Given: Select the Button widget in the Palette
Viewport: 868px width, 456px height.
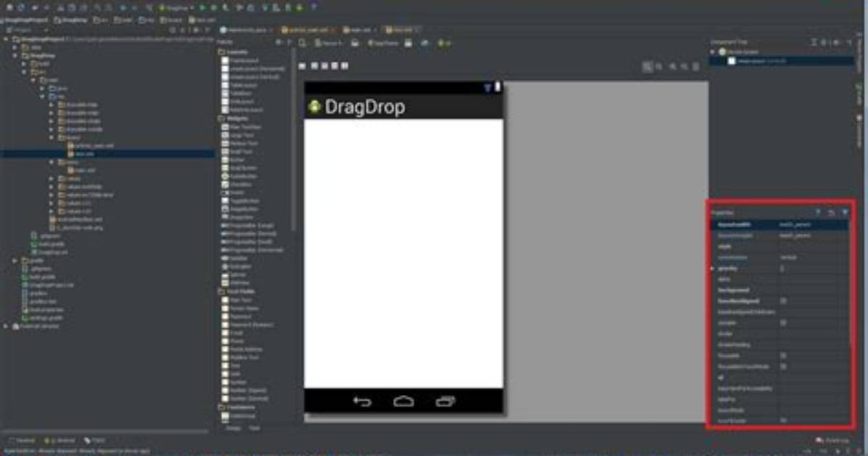Looking at the screenshot, I should (x=233, y=160).
